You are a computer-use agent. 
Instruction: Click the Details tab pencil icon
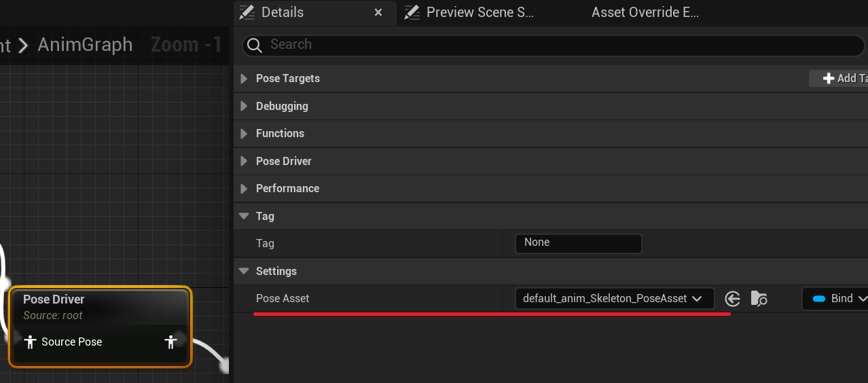(247, 12)
